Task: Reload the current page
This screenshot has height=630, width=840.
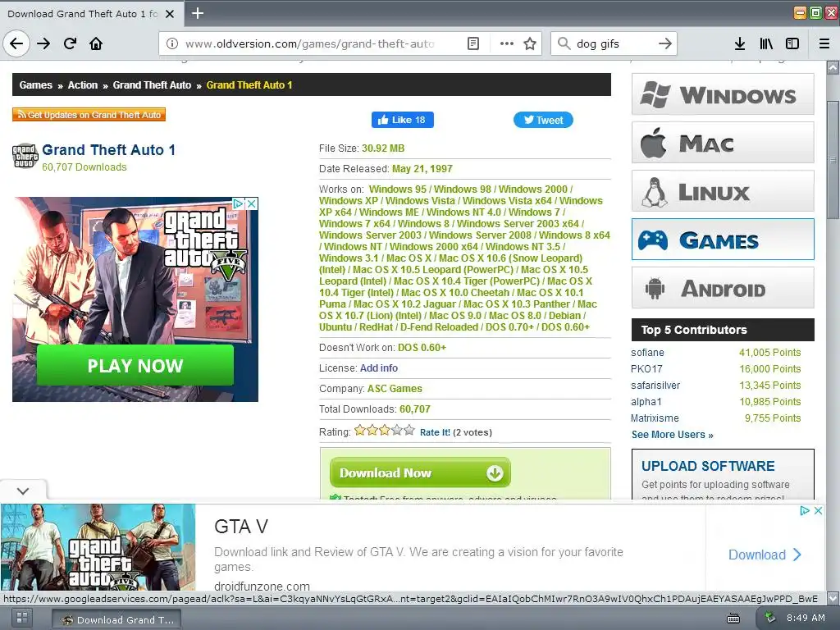Action: (71, 43)
